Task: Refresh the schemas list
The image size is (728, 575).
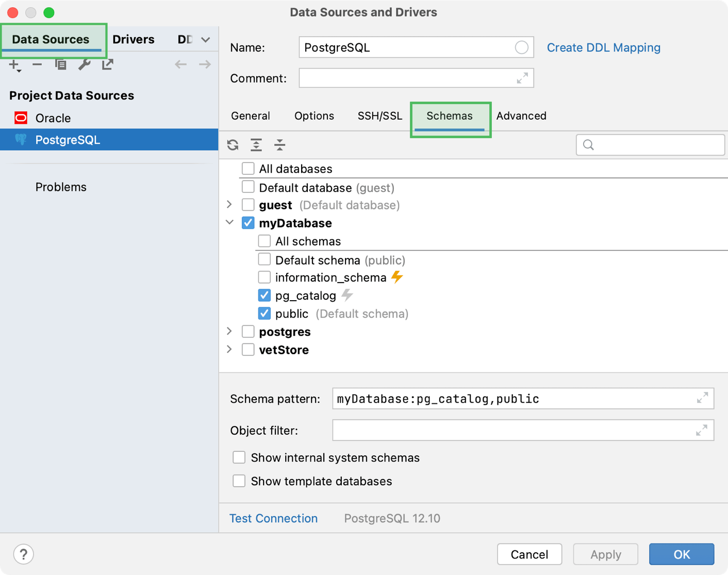Action: tap(233, 145)
